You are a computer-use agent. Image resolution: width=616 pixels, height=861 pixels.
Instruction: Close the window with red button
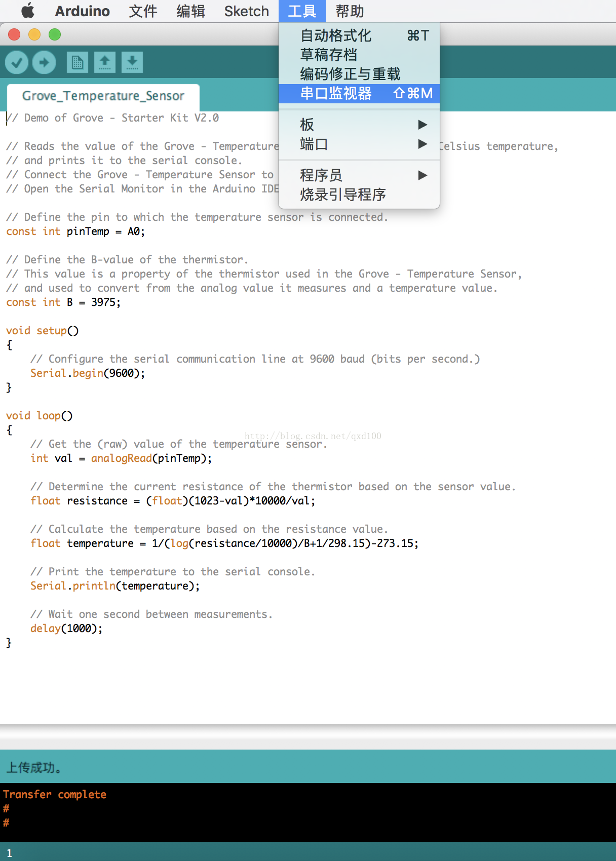[14, 34]
